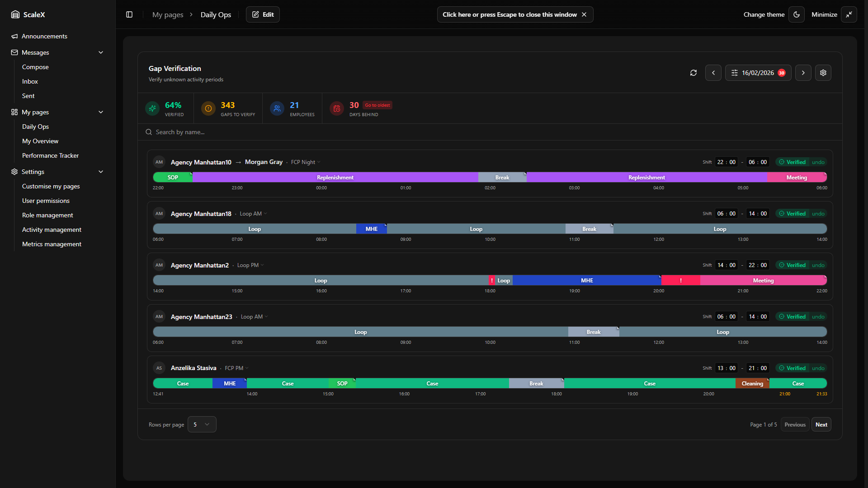Screen dimensions: 868x488
Task: Undo verification for Agency Manhattan2
Action: (818, 265)
